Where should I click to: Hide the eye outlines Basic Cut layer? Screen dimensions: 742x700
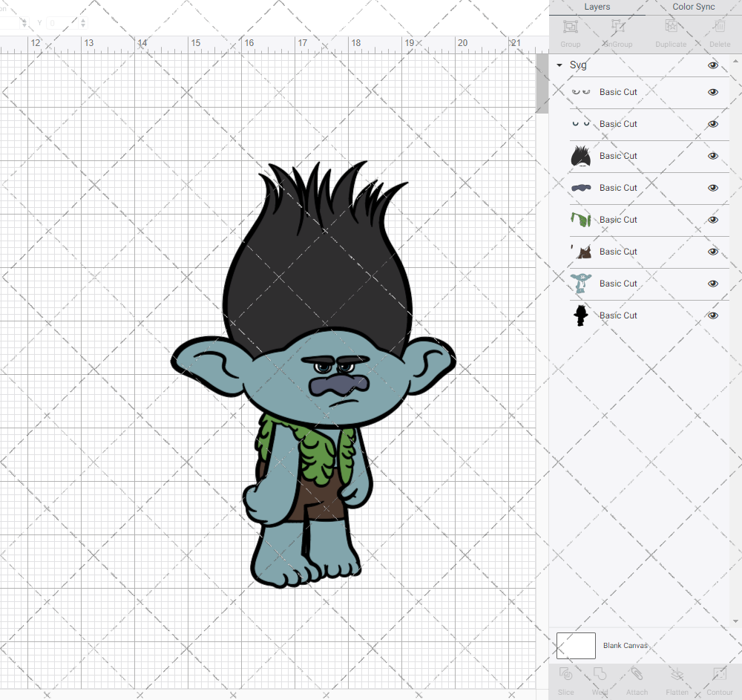click(712, 92)
